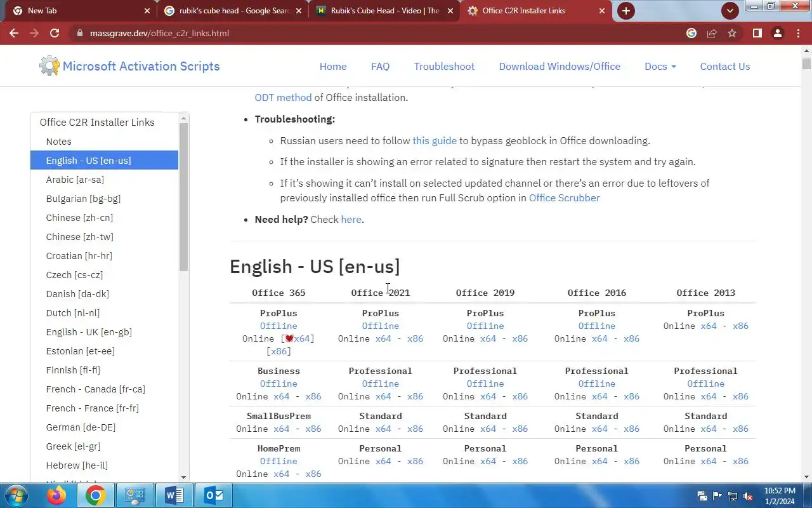Open the Contact Us navigation link

[x=724, y=66]
